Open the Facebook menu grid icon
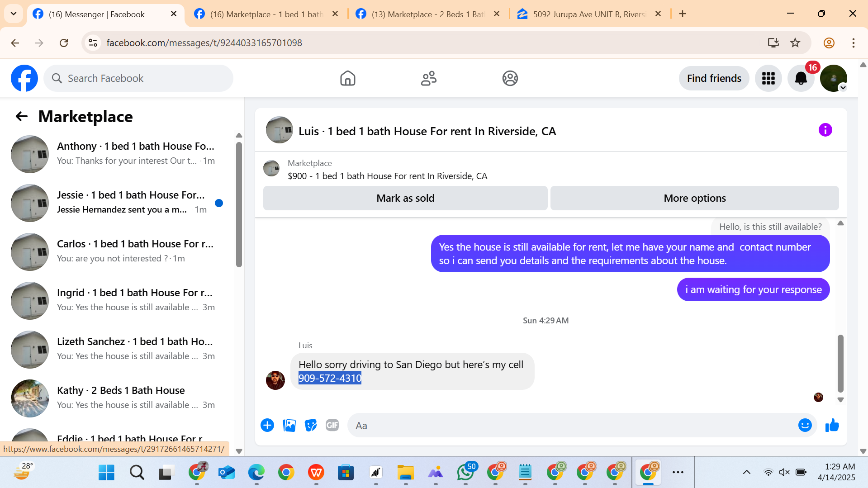Screen dimensions: 868x488 tap(768, 78)
